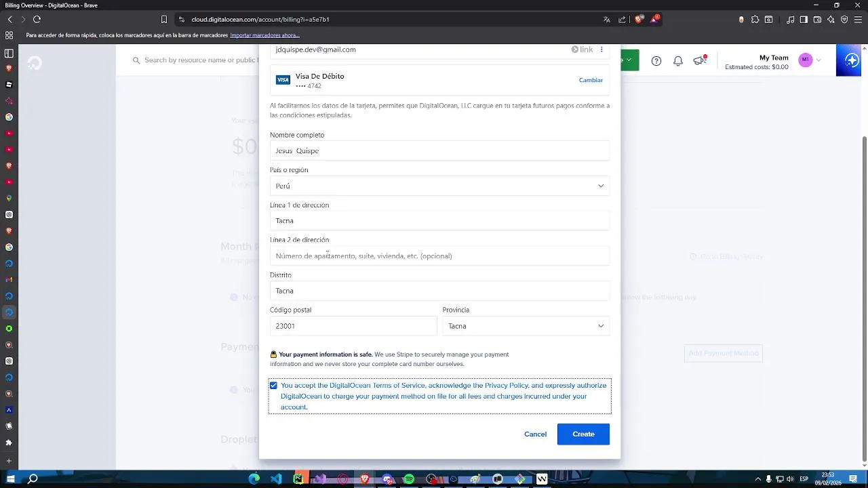Open the Brave music playlist icon

pos(791,20)
